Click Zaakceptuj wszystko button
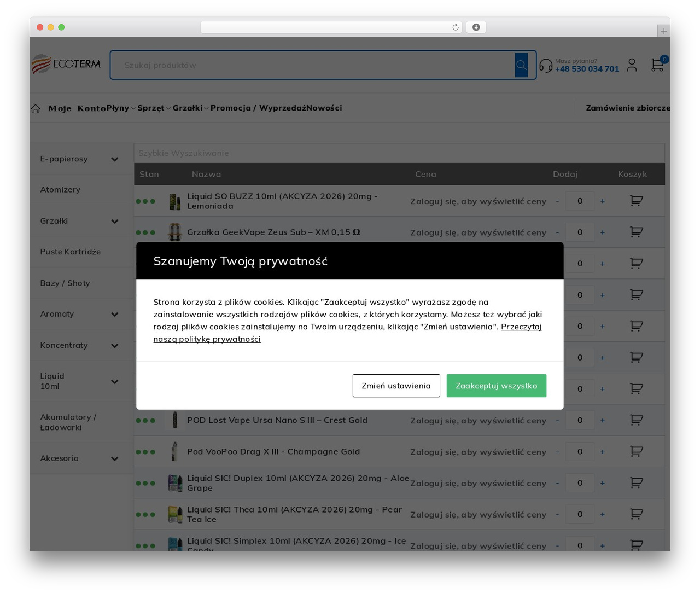 click(497, 386)
